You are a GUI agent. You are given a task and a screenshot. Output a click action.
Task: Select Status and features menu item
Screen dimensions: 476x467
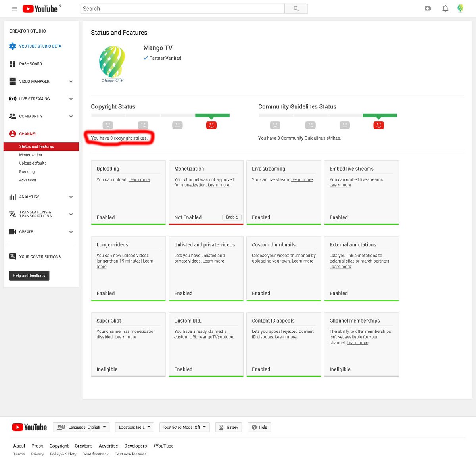click(41, 146)
